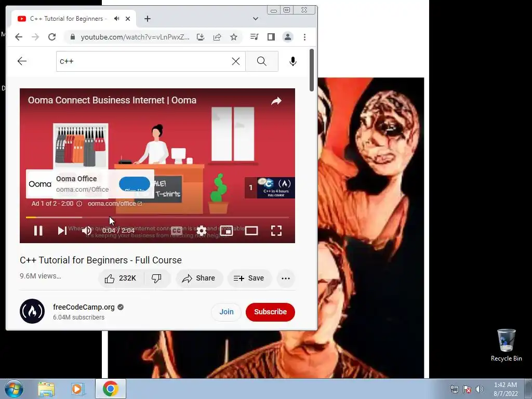Click the taskbar clock 1:42 AM
Screen dimensions: 532x399
505,389
